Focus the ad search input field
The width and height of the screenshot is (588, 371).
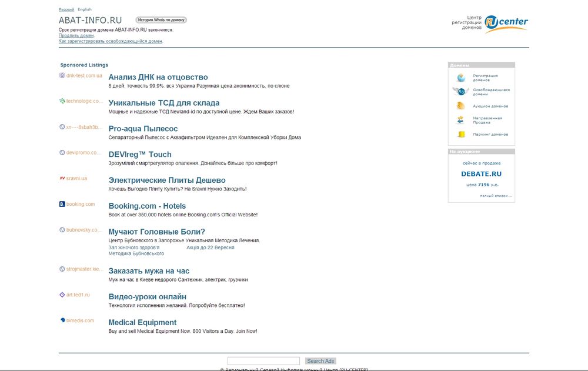tap(263, 361)
